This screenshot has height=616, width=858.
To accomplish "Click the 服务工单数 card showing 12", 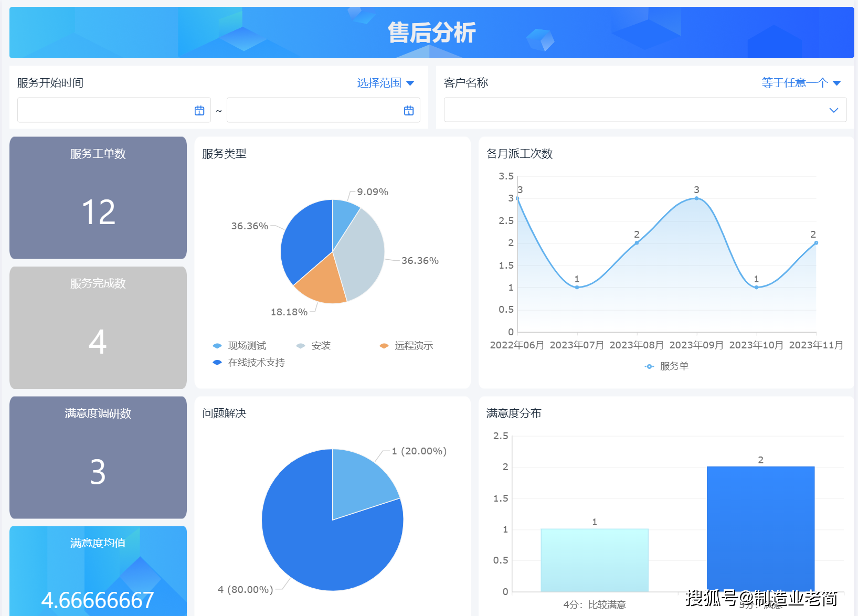I will tap(98, 198).
